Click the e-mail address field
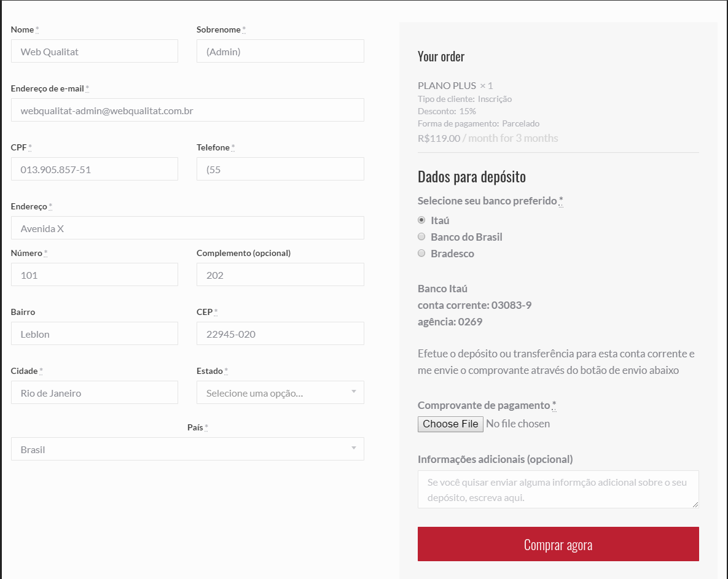Image resolution: width=728 pixels, height=579 pixels. click(187, 111)
